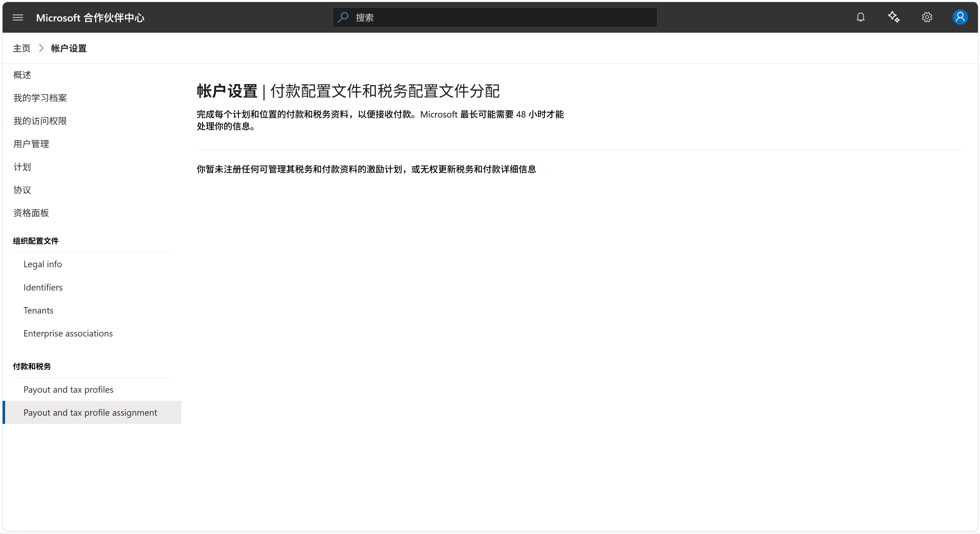Viewport: 980px width, 534px height.
Task: Open 计划 in the sidebar
Action: point(22,167)
